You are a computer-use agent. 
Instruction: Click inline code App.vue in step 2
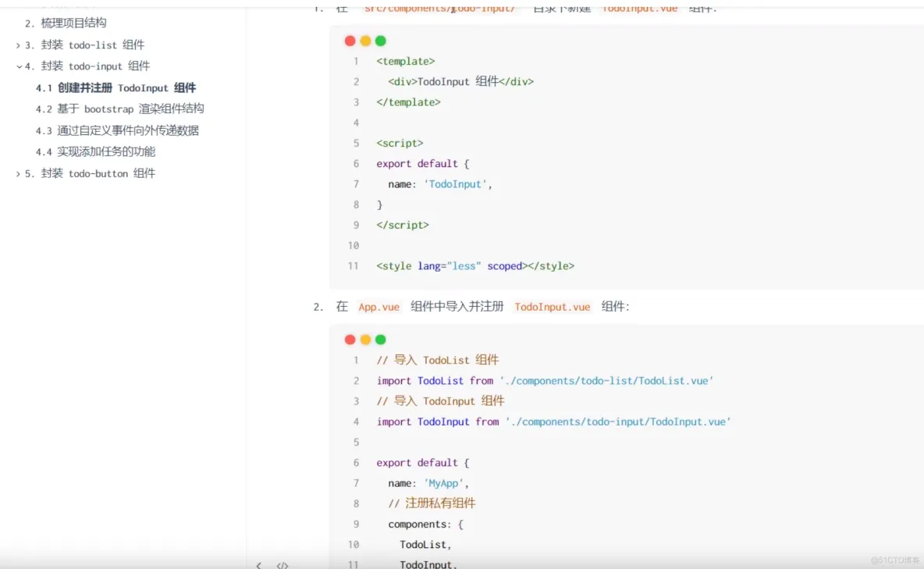pyautogui.click(x=379, y=308)
